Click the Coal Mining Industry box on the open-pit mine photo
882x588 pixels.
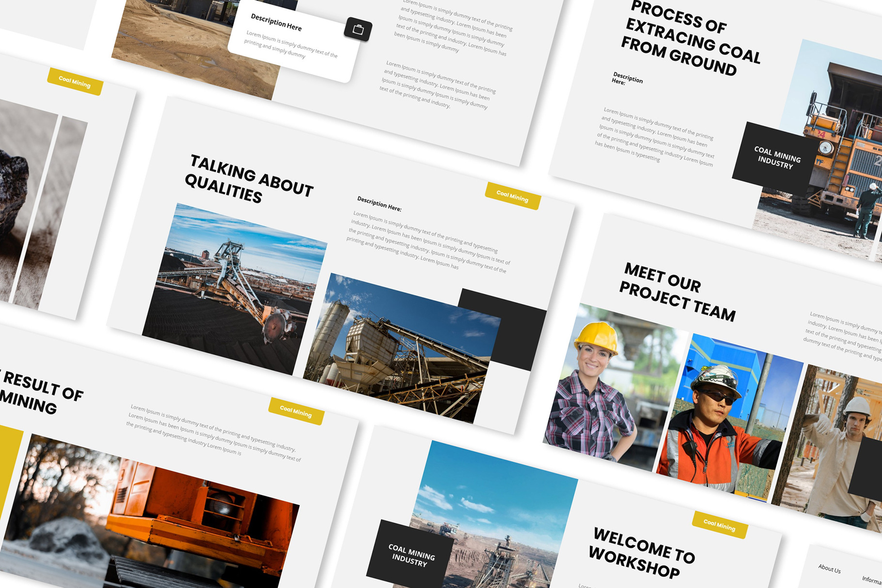411,555
